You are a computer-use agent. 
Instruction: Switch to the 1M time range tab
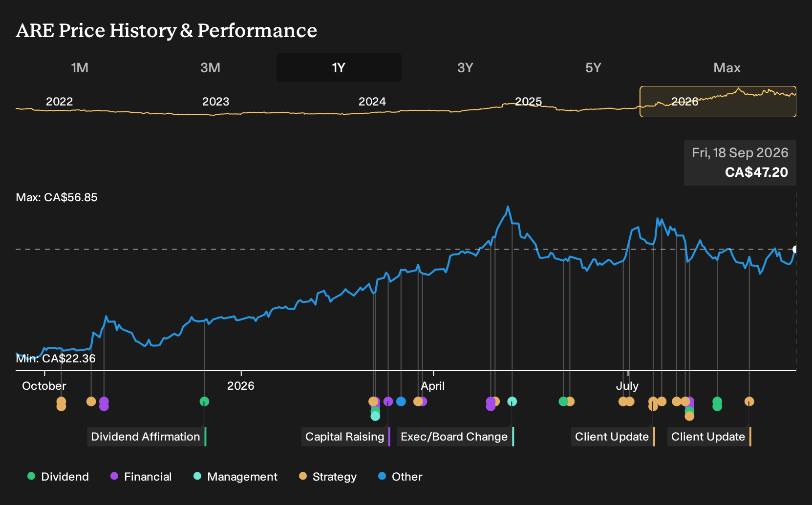(x=80, y=67)
